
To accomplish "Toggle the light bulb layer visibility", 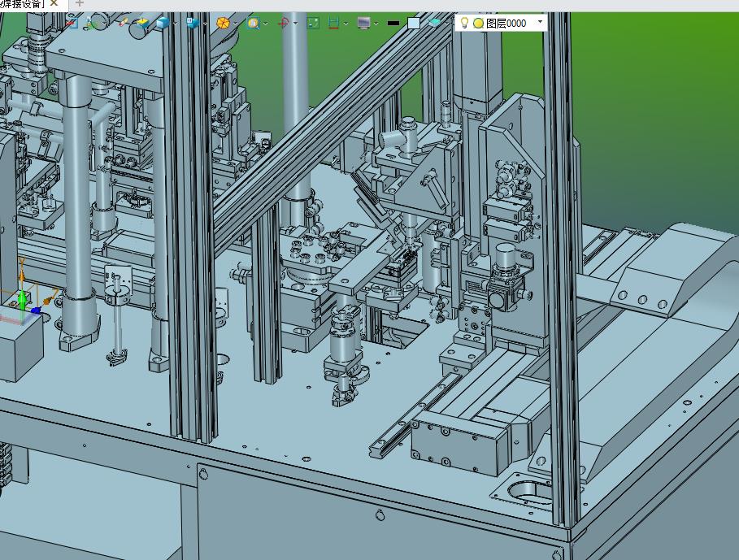I will (x=464, y=22).
